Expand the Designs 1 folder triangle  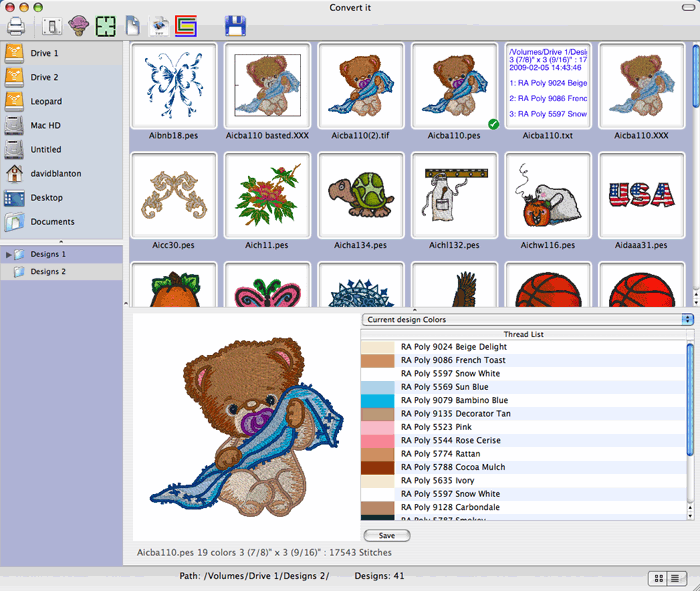click(x=8, y=254)
